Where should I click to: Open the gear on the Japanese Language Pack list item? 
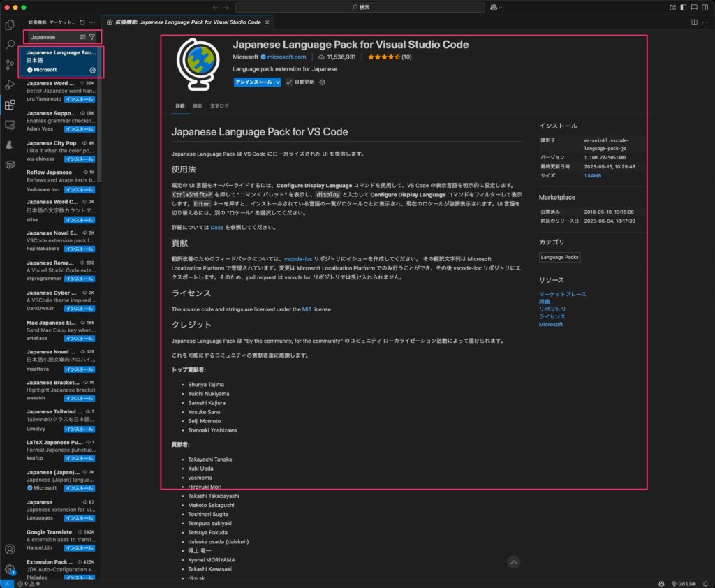click(93, 71)
